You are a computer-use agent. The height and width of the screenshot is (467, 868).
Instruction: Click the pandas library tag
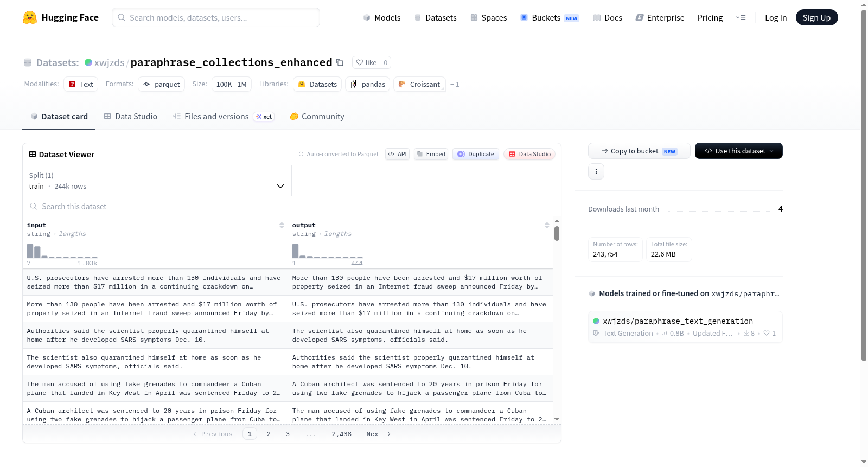pyautogui.click(x=368, y=84)
